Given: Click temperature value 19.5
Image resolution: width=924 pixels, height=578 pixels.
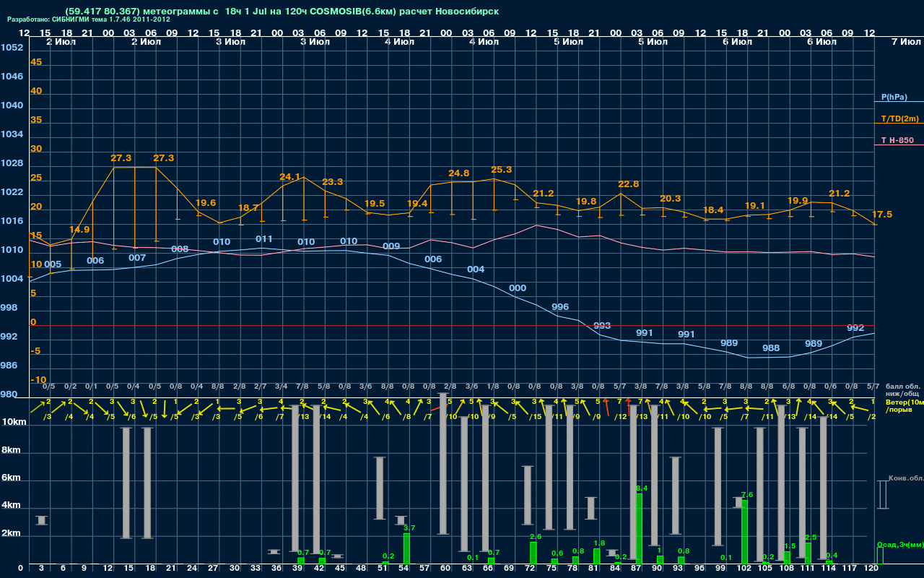Looking at the screenshot, I should pos(375,204).
